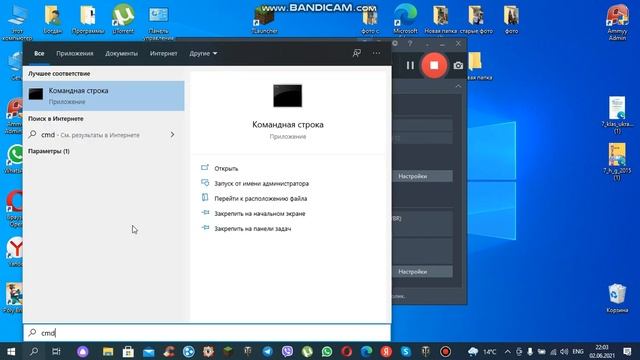Select the Ammyy Admin desktop shortcut
This screenshot has width=640, height=360.
click(x=617, y=22)
